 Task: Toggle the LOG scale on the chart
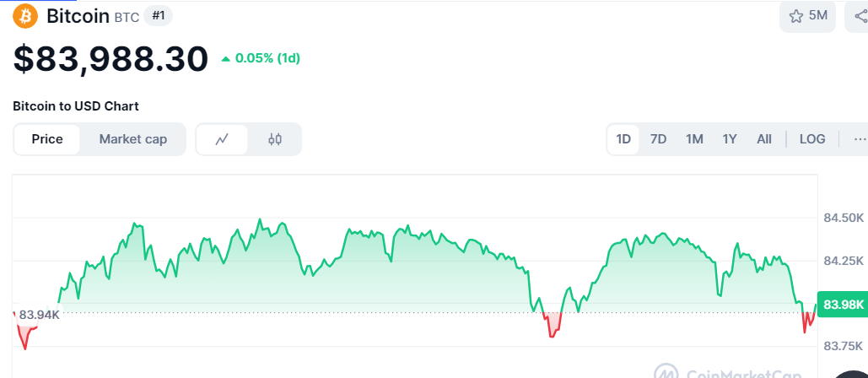coord(812,139)
